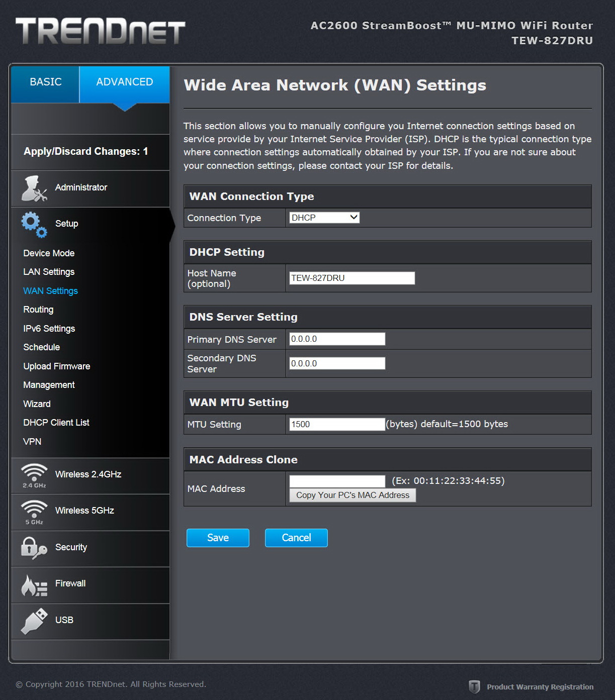Go to Device Mode page
The image size is (615, 700).
[x=49, y=253]
